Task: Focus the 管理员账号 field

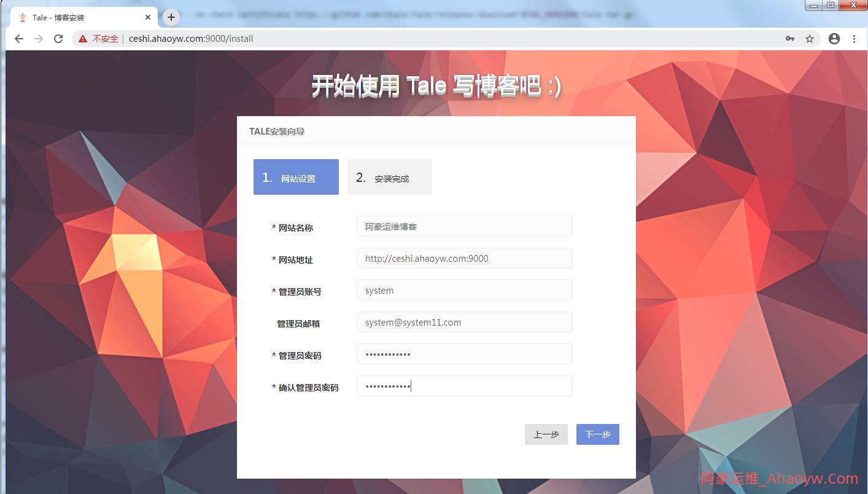Action: coord(465,290)
